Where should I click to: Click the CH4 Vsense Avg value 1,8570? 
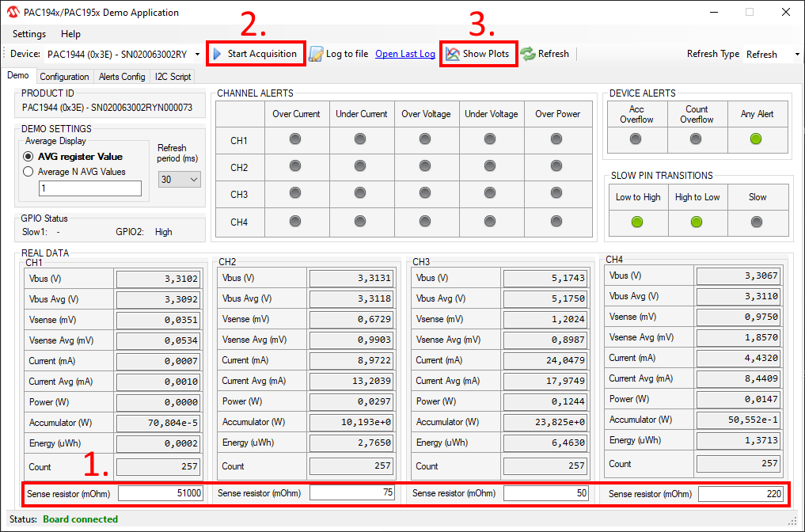(739, 337)
